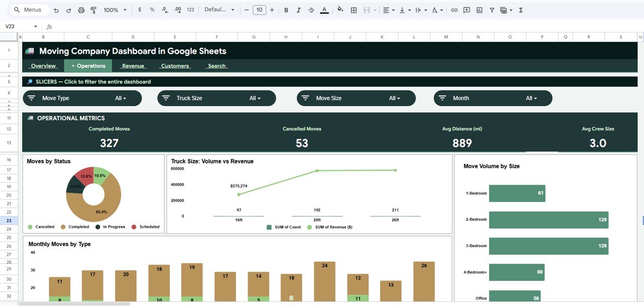This screenshot has height=306, width=644.
Task: Open the 123 number formats menu
Action: pos(190,10)
